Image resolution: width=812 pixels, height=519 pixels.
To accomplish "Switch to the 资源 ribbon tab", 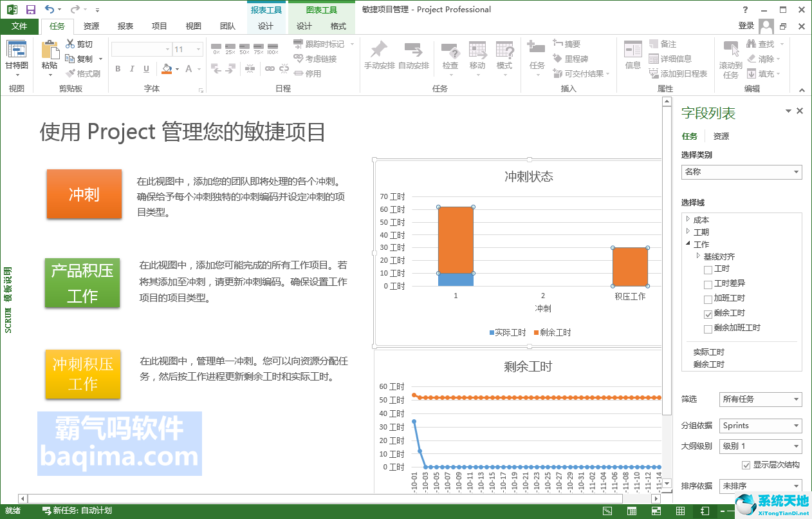I will point(91,26).
